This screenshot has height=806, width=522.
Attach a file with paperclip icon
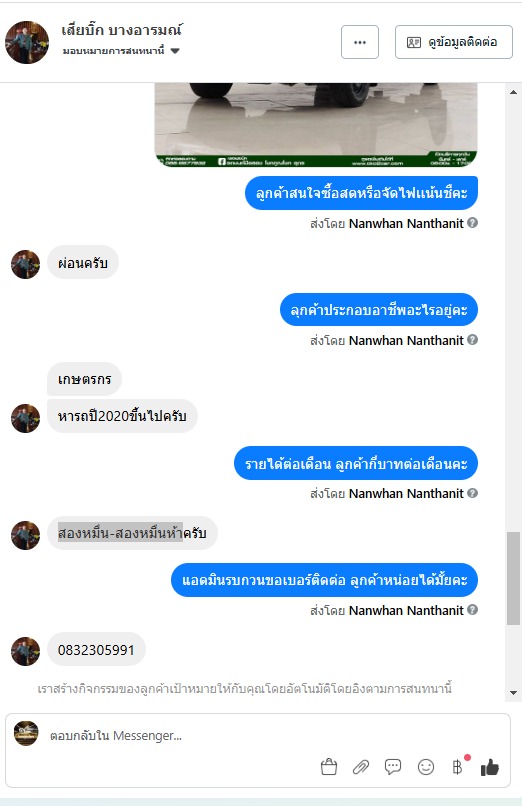361,767
